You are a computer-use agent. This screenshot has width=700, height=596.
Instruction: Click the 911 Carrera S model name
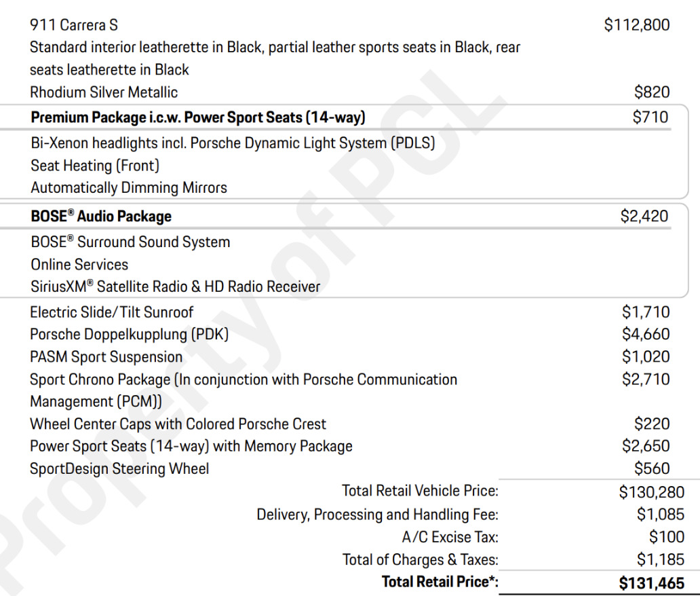pos(74,25)
